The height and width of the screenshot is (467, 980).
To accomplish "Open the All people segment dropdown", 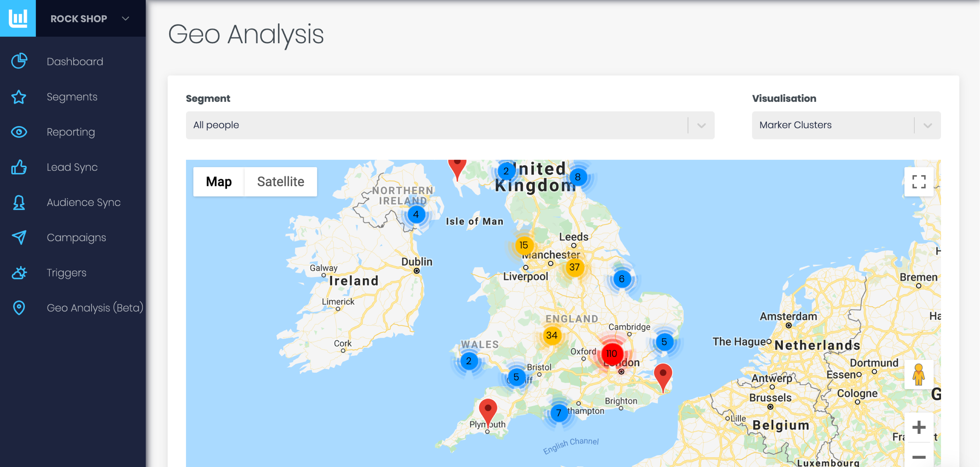I will tap(450, 125).
